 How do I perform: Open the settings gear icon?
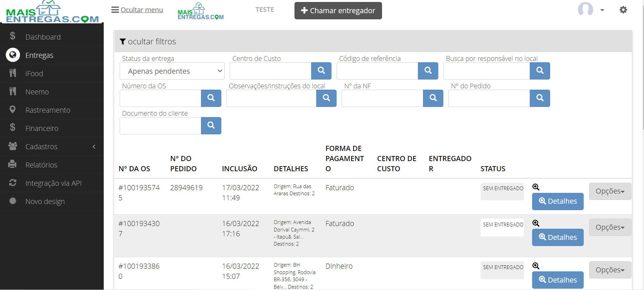[x=623, y=10]
